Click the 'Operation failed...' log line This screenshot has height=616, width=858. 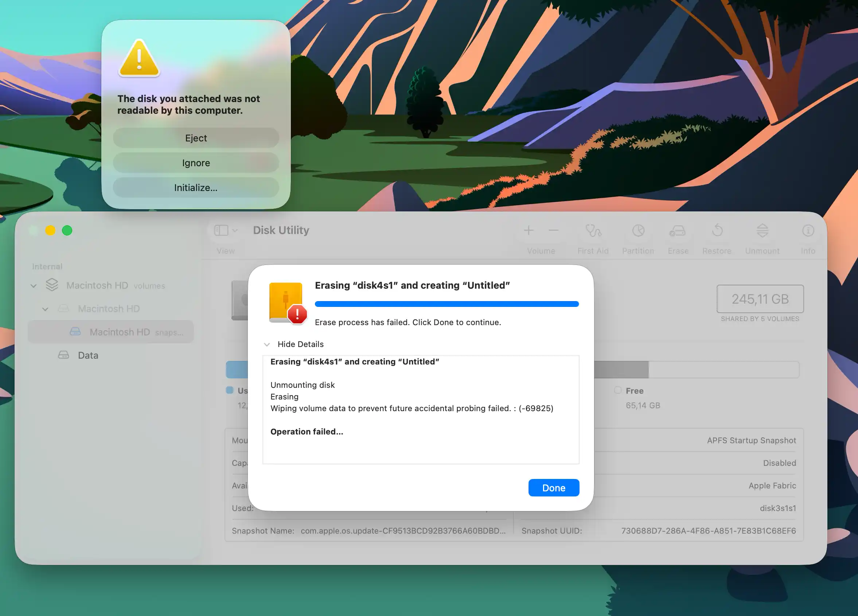307,432
